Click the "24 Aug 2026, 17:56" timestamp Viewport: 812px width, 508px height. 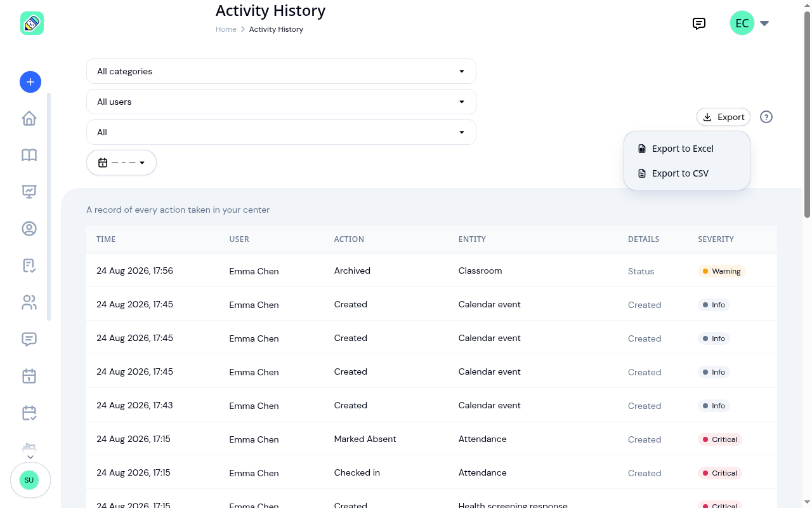[x=134, y=271]
